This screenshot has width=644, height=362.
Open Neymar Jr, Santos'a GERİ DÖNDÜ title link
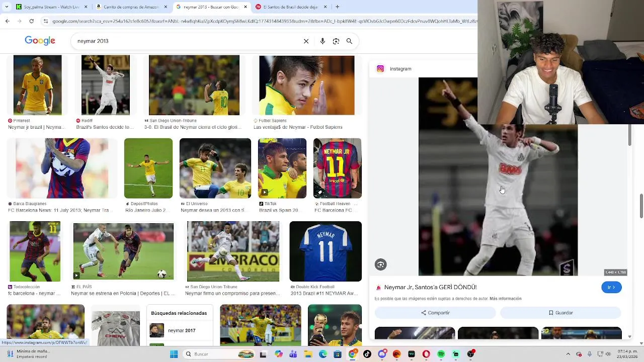coord(430,288)
